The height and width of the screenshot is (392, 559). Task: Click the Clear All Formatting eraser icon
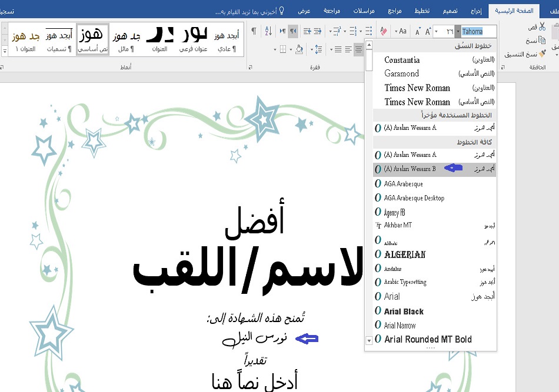tap(383, 31)
